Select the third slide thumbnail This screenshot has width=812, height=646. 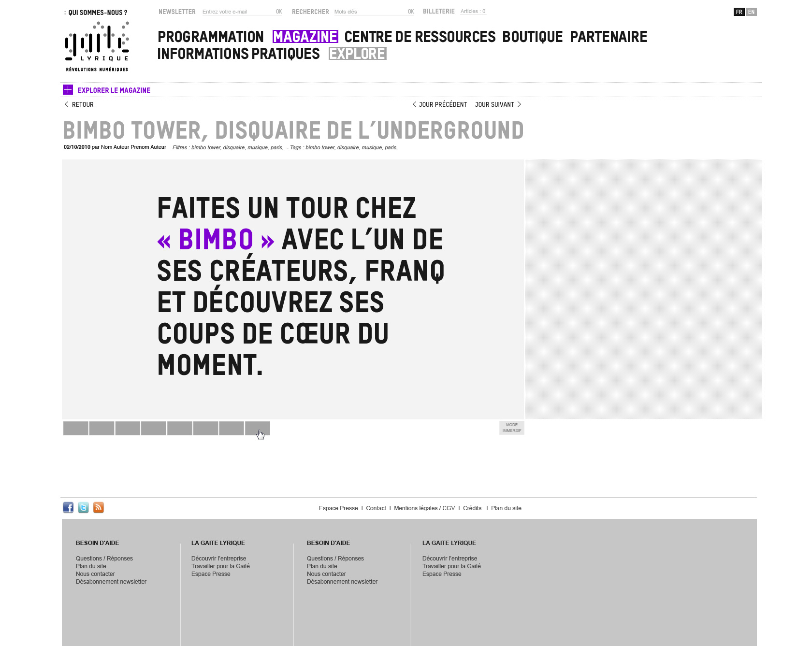click(x=128, y=428)
